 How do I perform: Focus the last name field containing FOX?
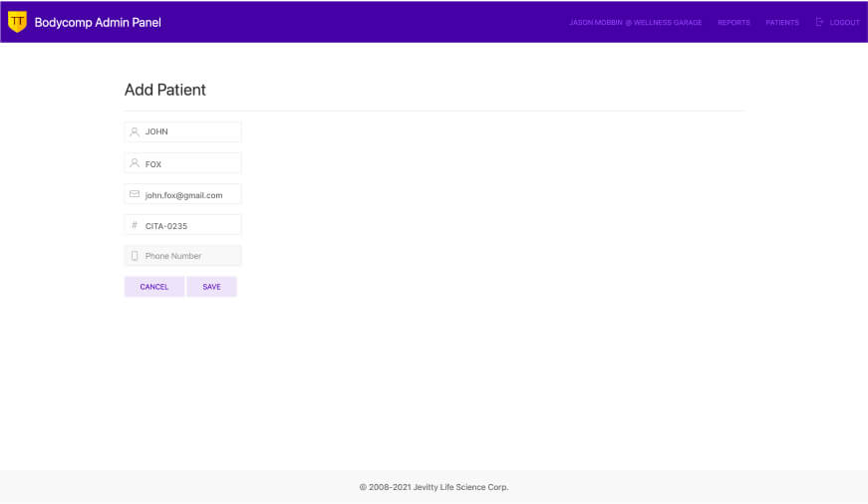tap(189, 163)
